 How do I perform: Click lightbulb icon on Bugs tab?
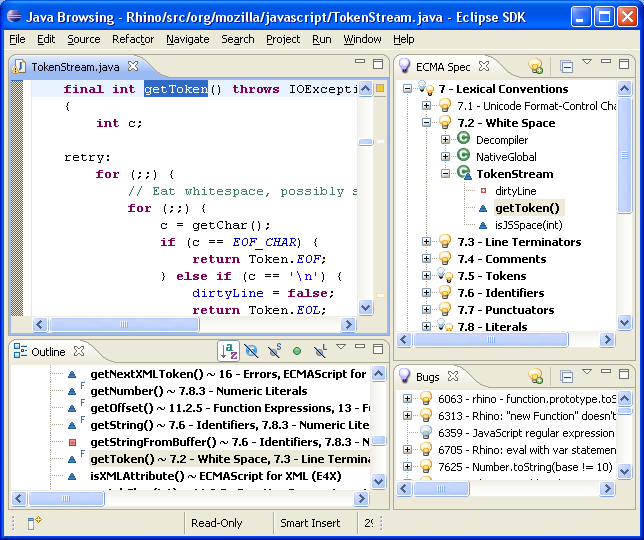pos(405,376)
